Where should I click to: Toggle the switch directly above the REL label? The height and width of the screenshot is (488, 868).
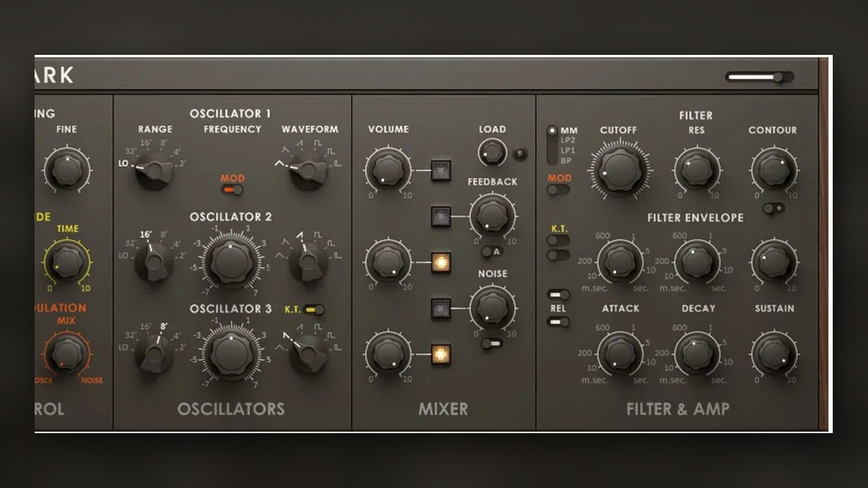click(559, 294)
